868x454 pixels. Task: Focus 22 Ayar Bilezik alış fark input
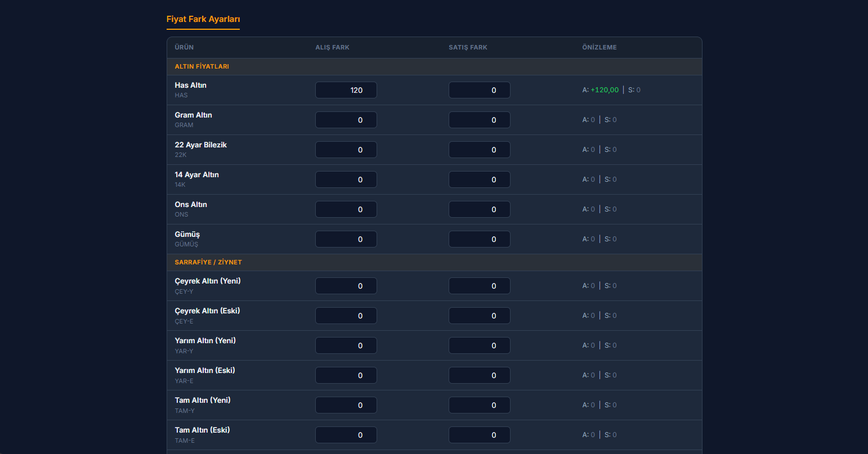click(x=346, y=150)
